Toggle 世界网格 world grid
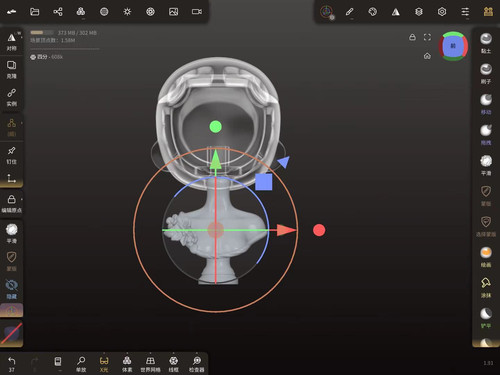 [x=150, y=364]
